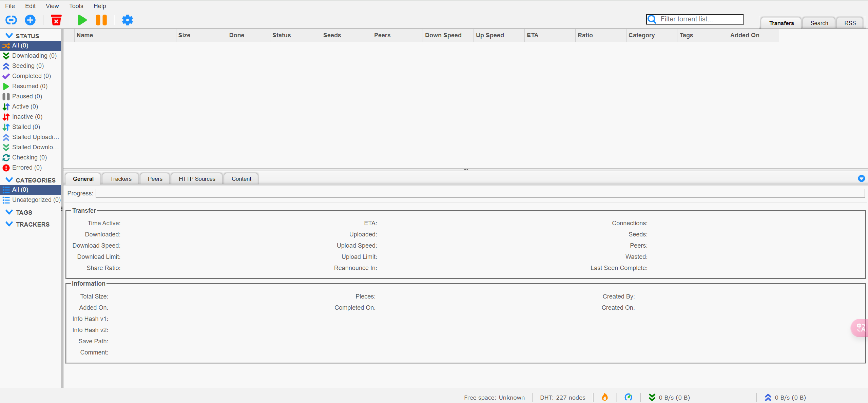Screen dimensions: 868x403
Task: Click the red Delete torrent icon
Action: [x=56, y=20]
